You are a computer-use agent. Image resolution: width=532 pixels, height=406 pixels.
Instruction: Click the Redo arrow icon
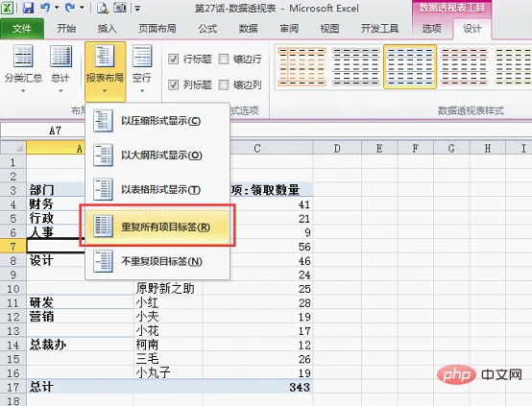(70, 8)
